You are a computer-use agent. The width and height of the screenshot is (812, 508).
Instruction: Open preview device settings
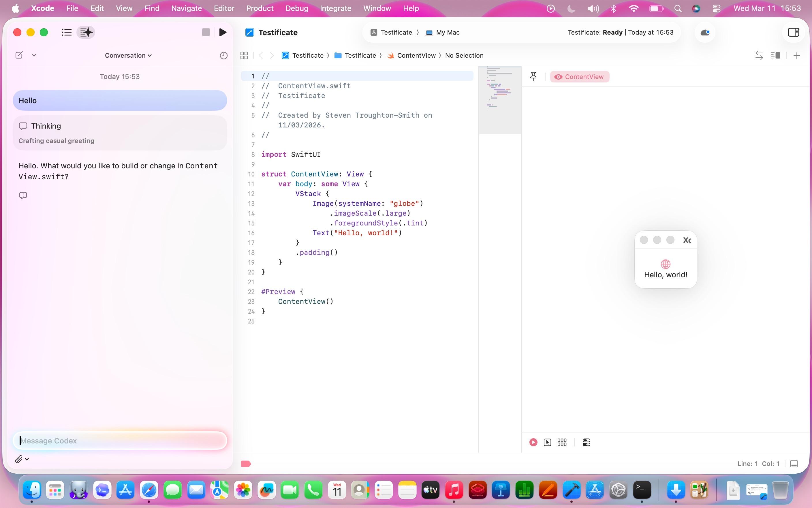[x=586, y=442]
